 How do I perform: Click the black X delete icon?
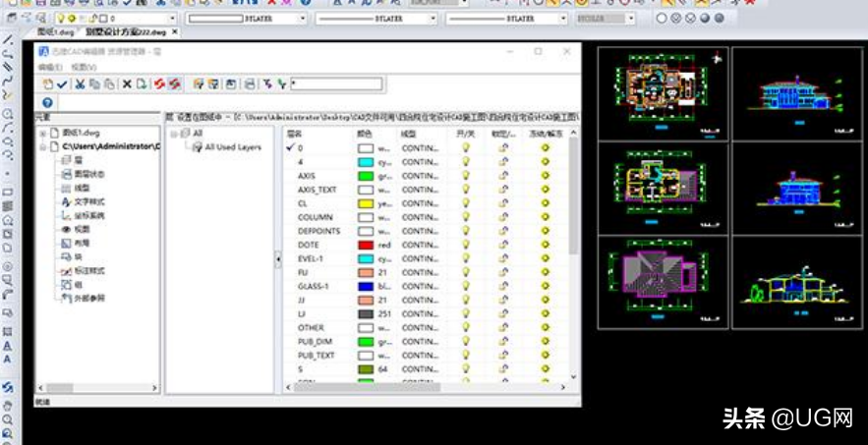point(127,84)
